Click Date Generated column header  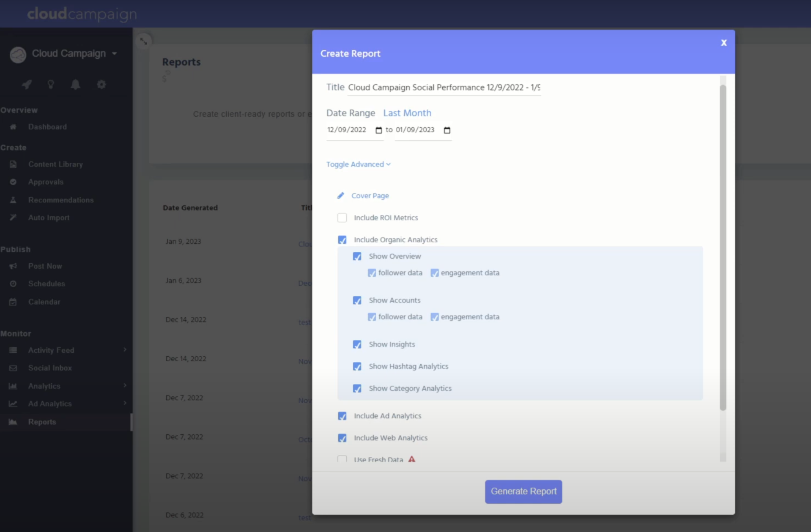[x=190, y=207]
